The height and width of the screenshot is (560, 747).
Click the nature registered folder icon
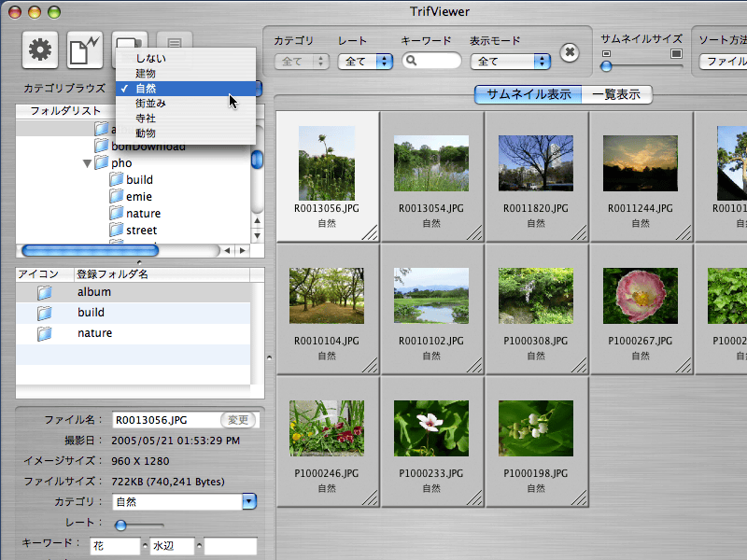coord(44,333)
